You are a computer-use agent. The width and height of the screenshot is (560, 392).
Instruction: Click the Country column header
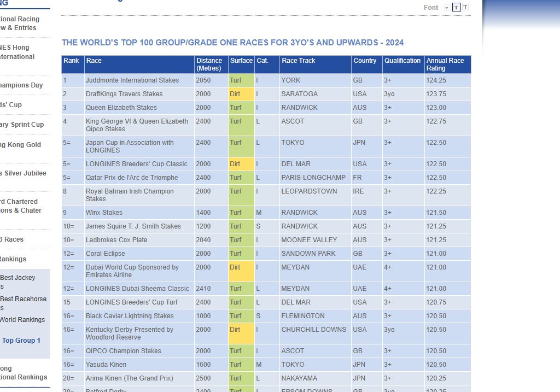click(x=367, y=65)
